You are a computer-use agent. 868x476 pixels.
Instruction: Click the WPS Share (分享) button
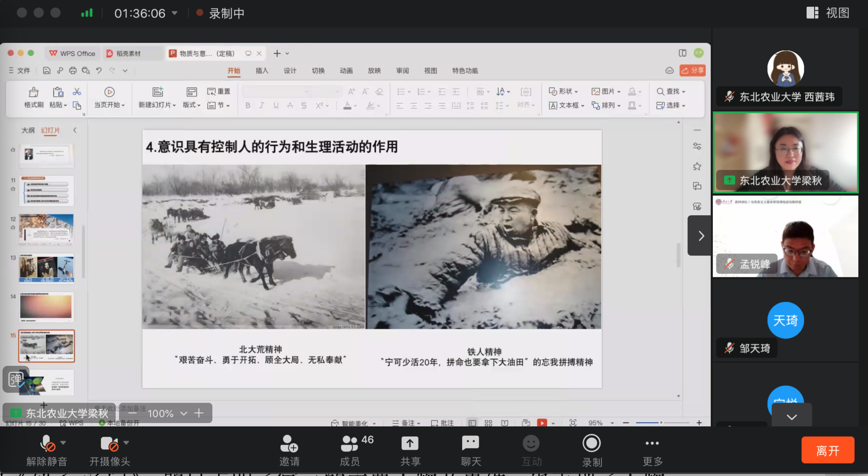click(x=693, y=70)
